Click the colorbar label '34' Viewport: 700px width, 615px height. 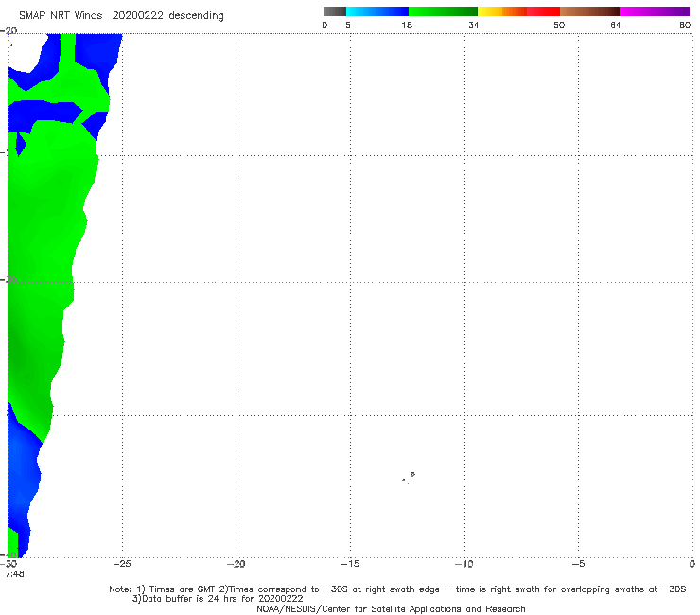coord(474,25)
